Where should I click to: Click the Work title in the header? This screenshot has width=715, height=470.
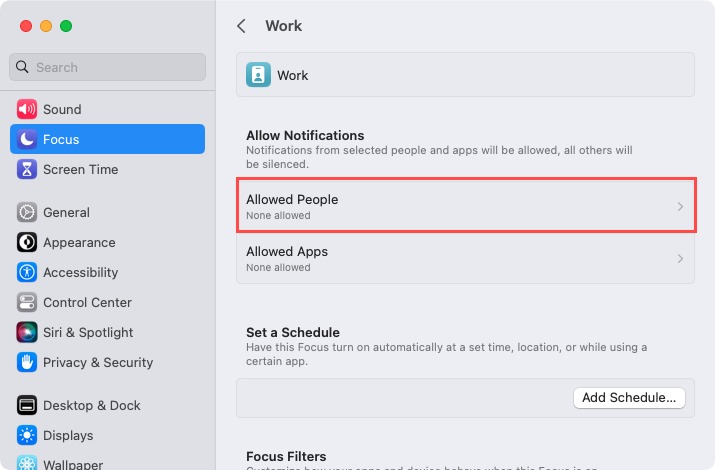coord(284,26)
